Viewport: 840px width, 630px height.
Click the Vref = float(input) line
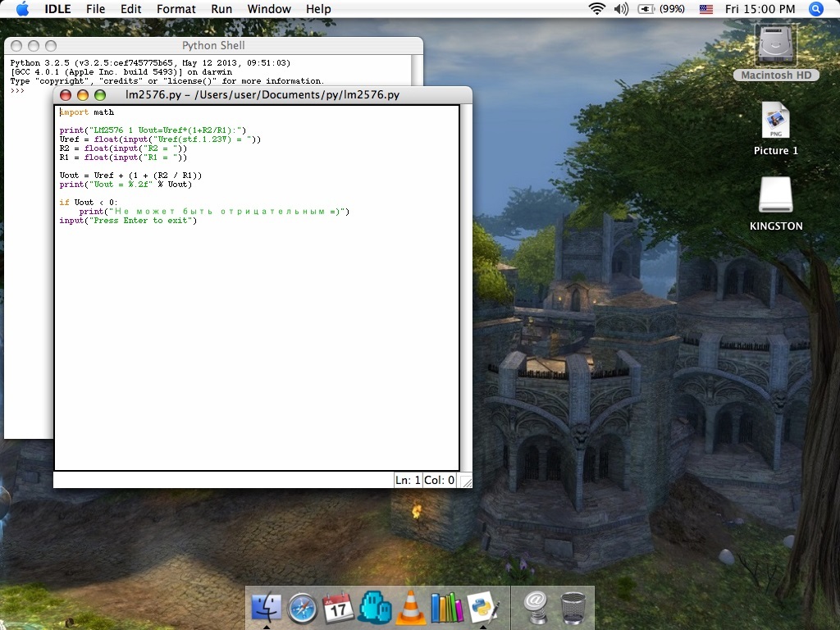click(x=160, y=139)
